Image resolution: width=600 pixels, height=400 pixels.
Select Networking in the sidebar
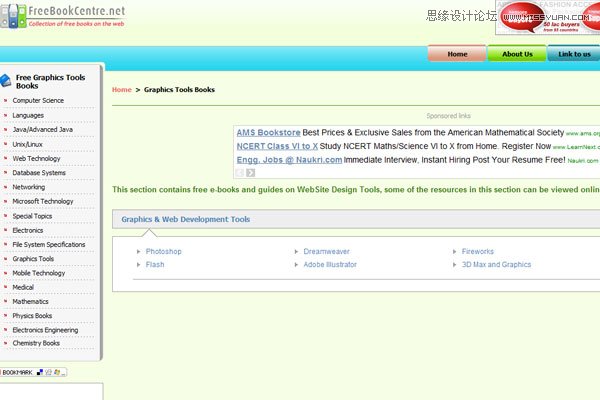pyautogui.click(x=29, y=187)
